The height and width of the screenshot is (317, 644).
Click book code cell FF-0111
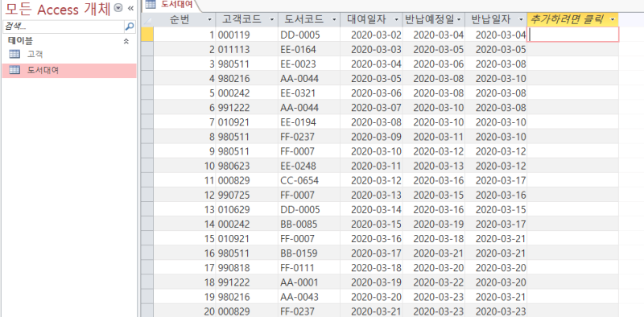(x=309, y=268)
